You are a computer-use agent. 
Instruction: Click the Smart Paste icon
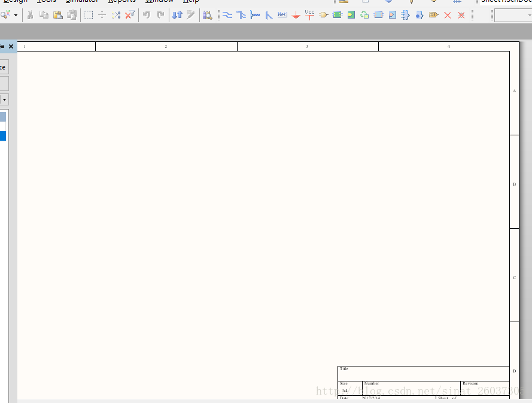pyautogui.click(x=72, y=15)
